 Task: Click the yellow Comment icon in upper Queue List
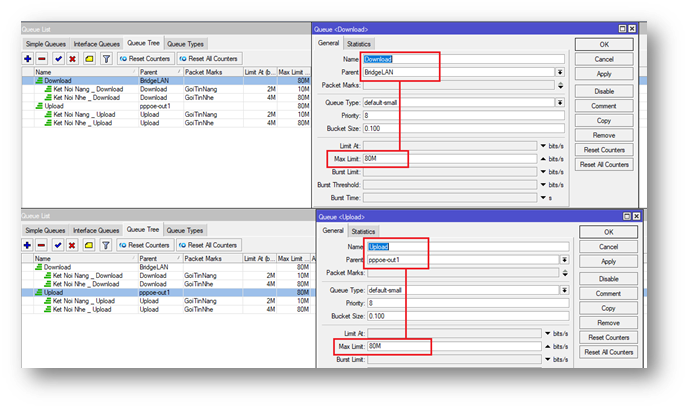(89, 58)
